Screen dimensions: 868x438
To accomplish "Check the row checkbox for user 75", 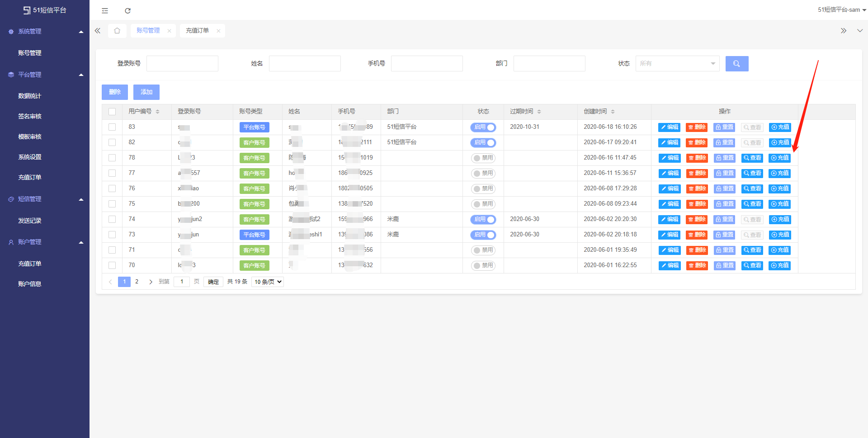I will point(112,204).
